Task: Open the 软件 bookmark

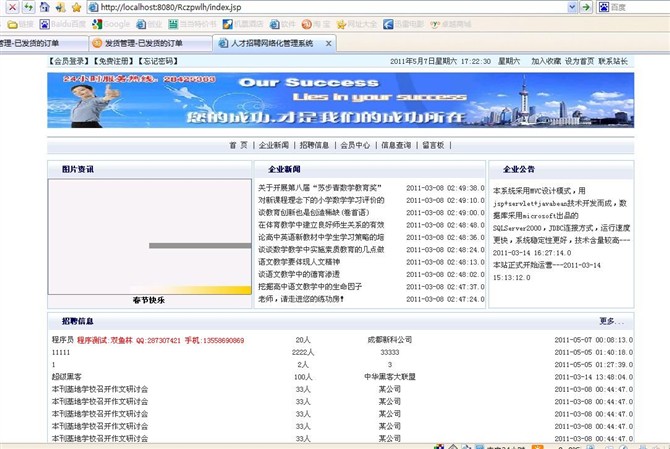Action: coord(282,24)
